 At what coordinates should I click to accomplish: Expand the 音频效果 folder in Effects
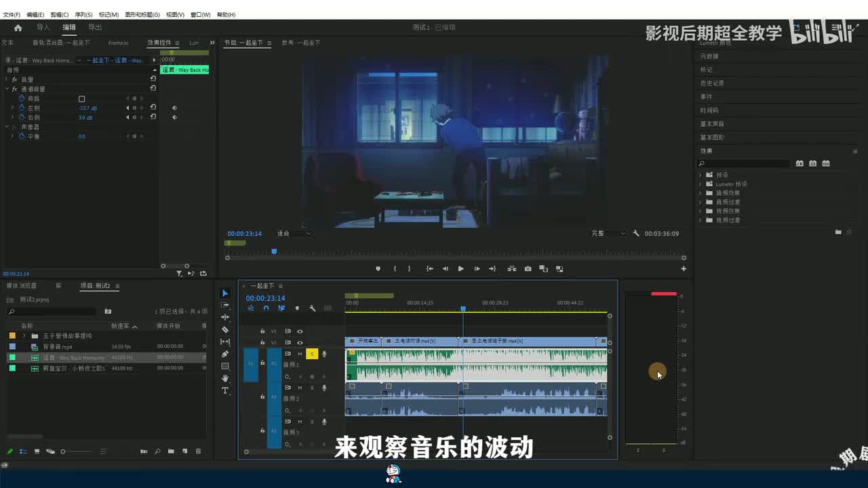click(701, 193)
